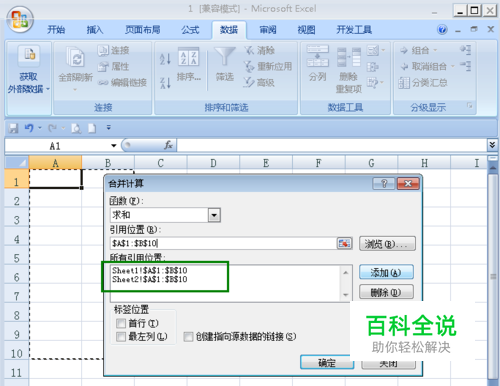Click the Subtotal (分类汇总) icon
Viewport: 500px width, 386px height.
tap(404, 83)
